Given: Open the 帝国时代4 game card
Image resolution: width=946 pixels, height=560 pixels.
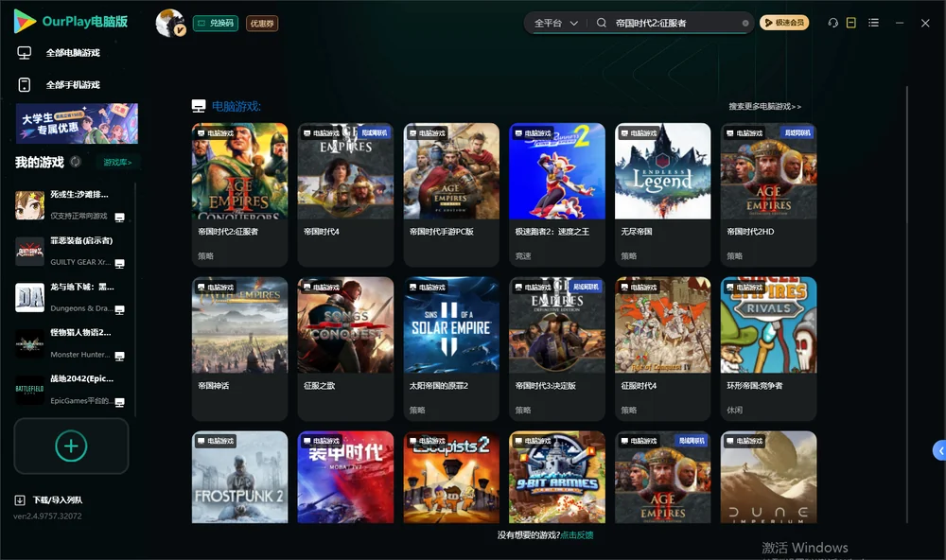Looking at the screenshot, I should pos(345,194).
